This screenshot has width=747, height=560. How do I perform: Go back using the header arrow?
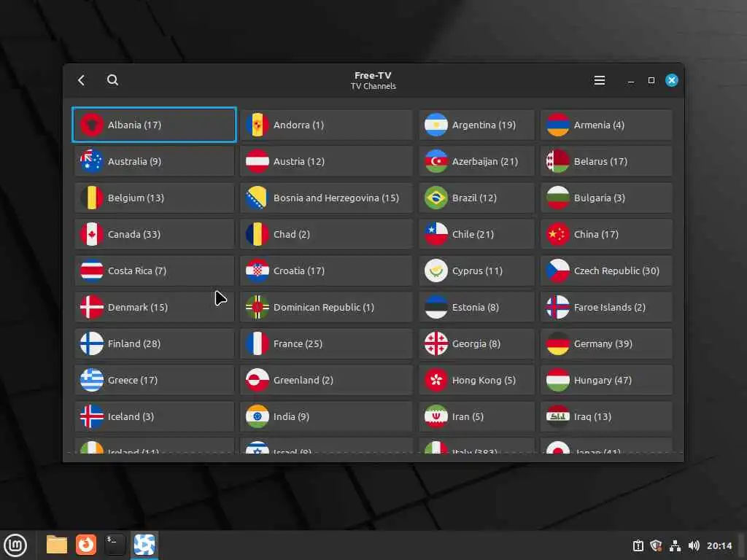(82, 80)
